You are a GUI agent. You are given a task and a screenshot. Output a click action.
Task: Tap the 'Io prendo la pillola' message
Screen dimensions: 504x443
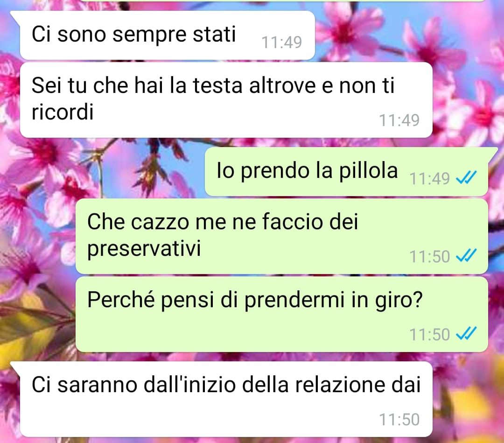tap(346, 172)
